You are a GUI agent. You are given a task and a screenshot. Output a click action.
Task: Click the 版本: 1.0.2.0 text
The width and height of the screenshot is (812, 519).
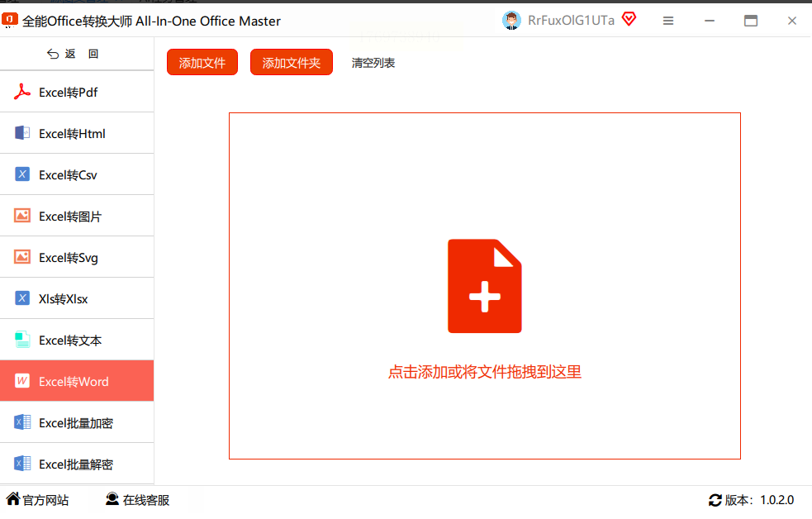pos(758,500)
